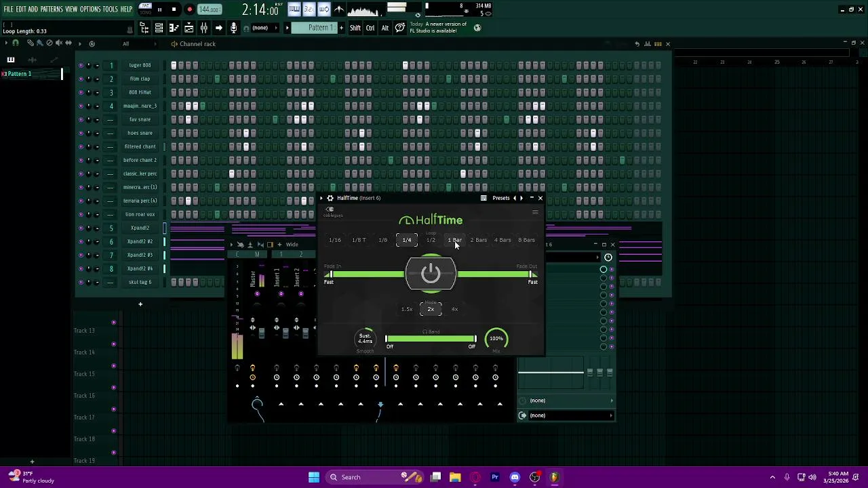Viewport: 868px width, 488px height.
Task: Open the Piano roll toolbar icon
Action: coord(174,28)
